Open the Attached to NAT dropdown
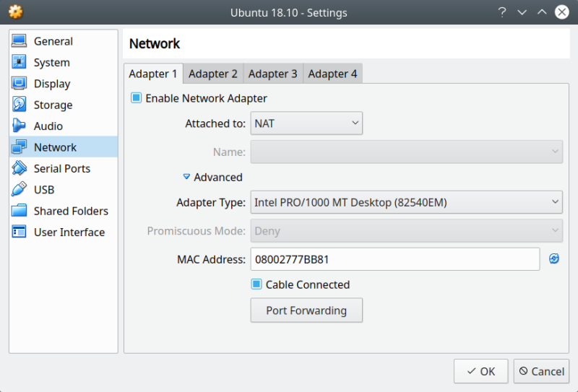Image resolution: width=578 pixels, height=392 pixels. tap(306, 123)
